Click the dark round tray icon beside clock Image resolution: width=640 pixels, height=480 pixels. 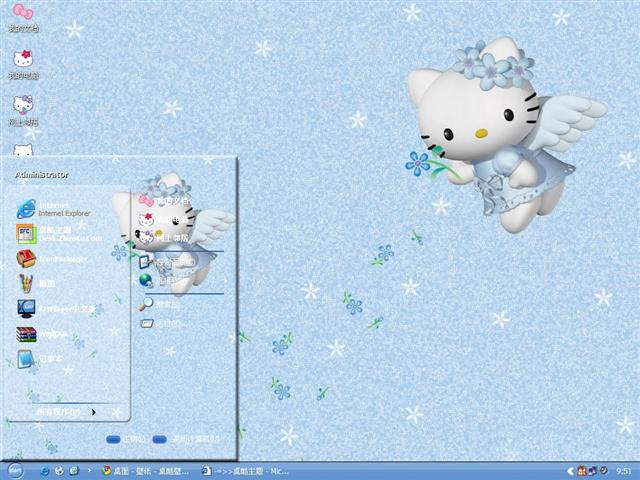click(603, 471)
